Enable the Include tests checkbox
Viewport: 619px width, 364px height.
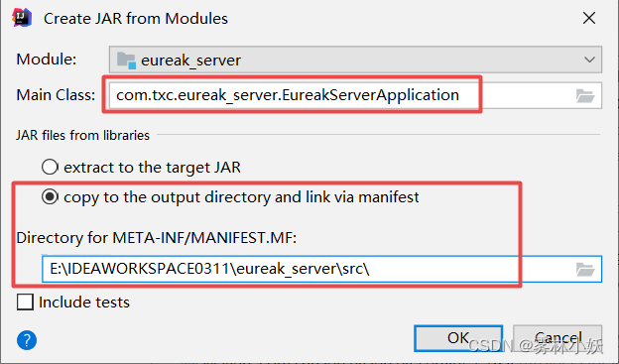click(25, 303)
